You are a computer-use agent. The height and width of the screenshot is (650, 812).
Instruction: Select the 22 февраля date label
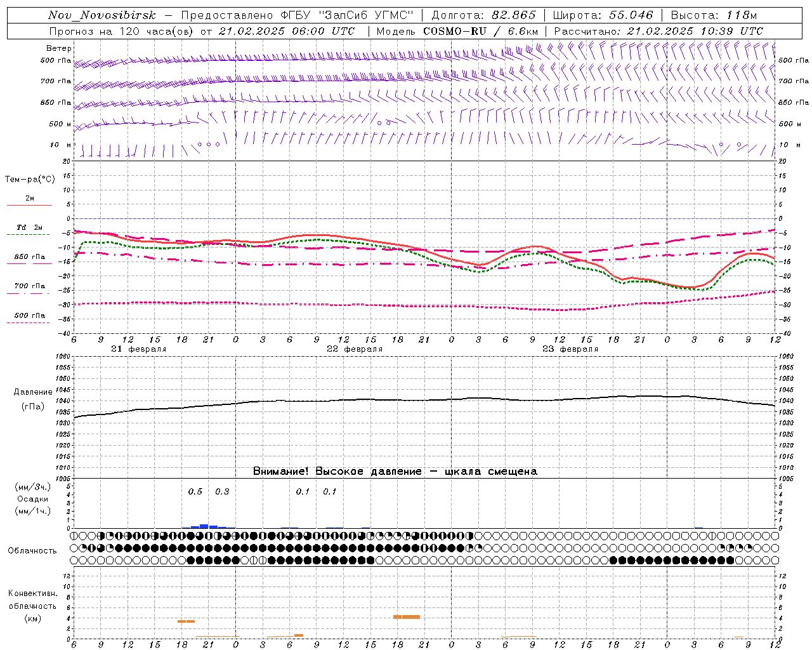(x=355, y=349)
